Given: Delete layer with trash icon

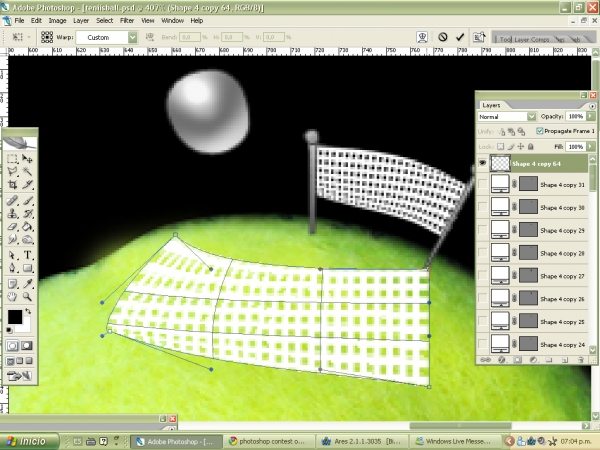Looking at the screenshot, I should click(580, 360).
